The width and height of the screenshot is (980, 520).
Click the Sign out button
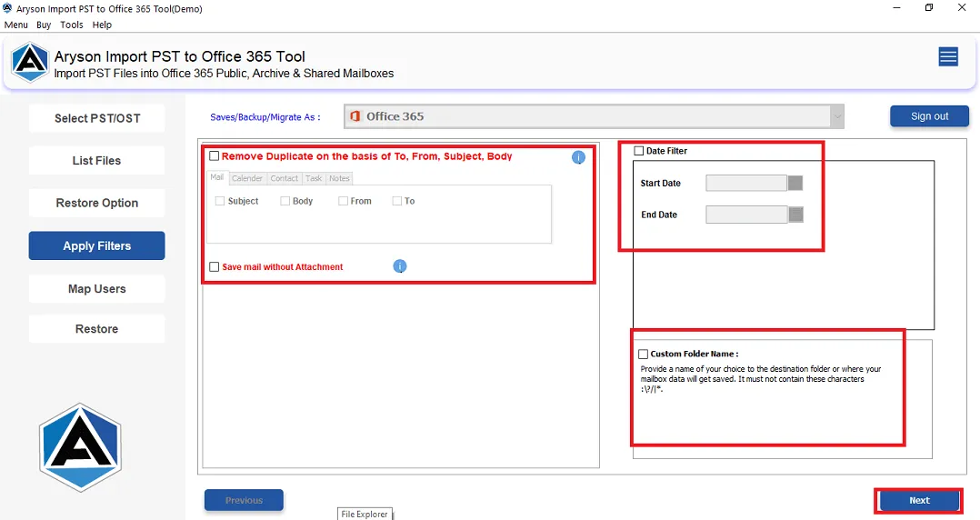929,116
